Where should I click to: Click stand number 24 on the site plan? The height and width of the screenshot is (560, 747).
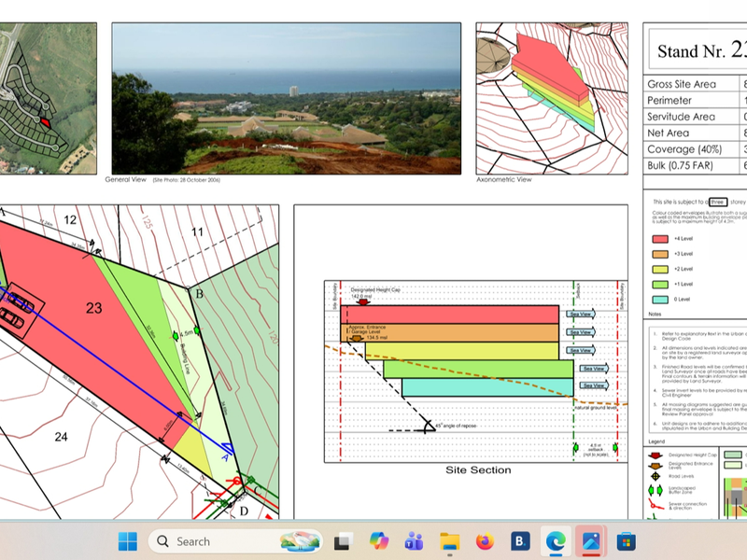(61, 437)
